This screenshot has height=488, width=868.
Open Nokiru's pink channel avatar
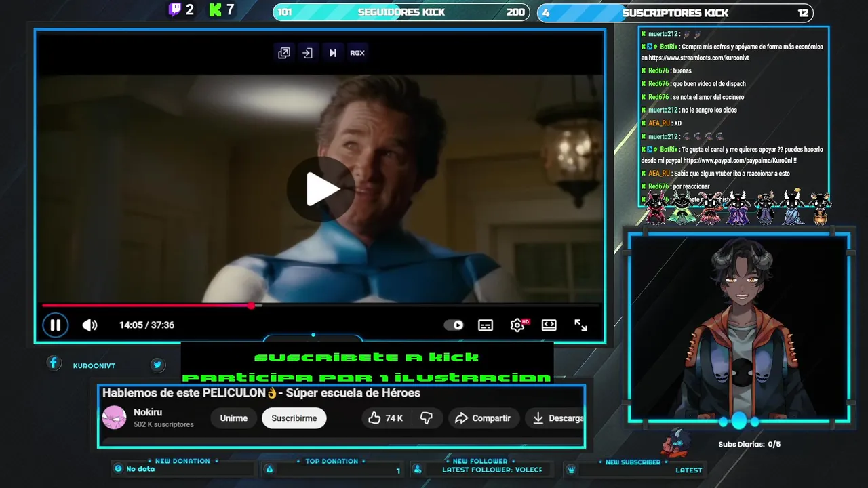click(x=114, y=418)
